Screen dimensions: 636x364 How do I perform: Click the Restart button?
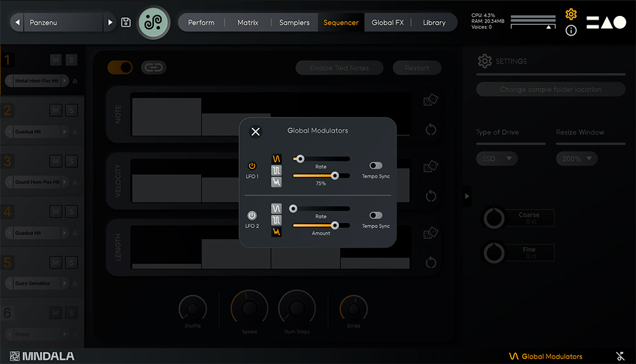[x=417, y=68]
